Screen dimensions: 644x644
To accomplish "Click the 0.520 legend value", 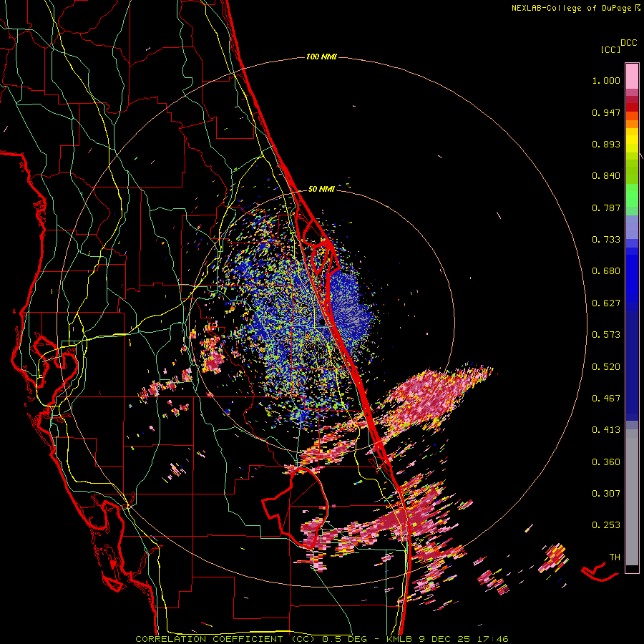I will [606, 367].
